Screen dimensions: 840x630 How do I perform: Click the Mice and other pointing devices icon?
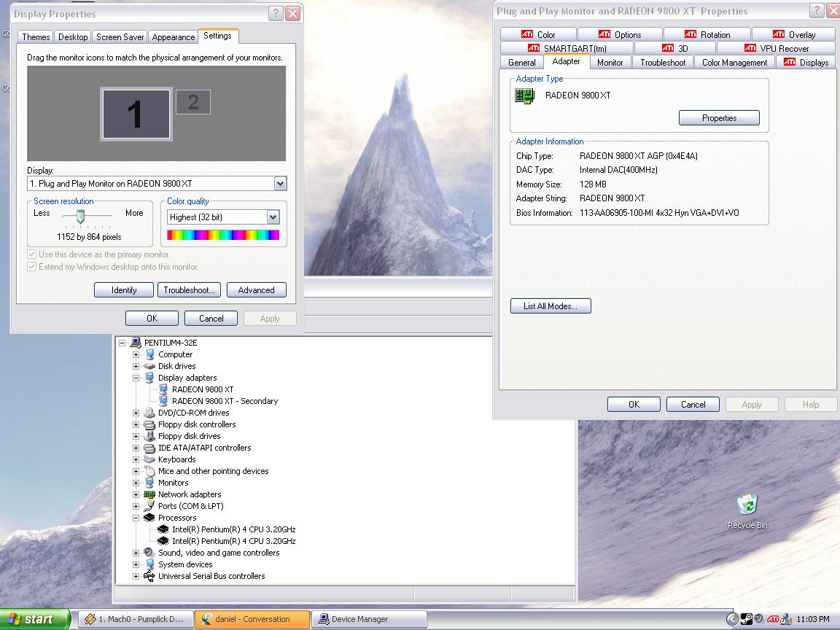[x=149, y=471]
